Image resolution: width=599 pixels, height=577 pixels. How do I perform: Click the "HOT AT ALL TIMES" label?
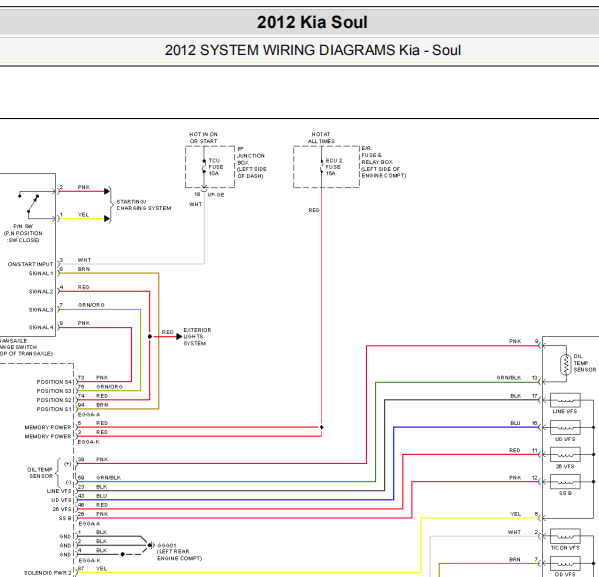tap(321, 138)
